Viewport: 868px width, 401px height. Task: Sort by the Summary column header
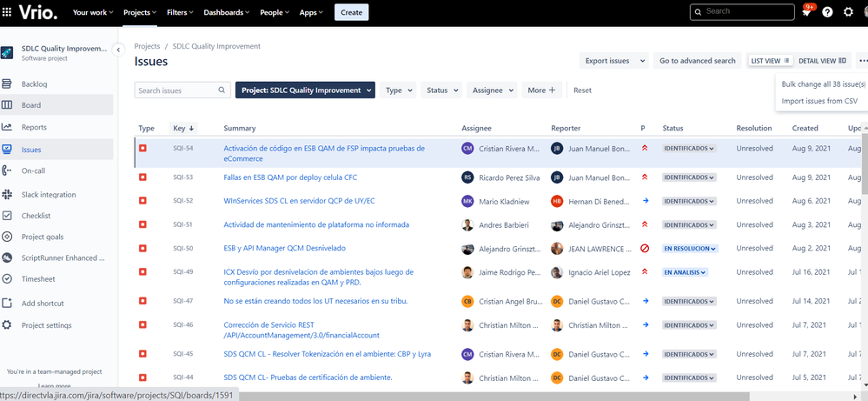(x=240, y=128)
